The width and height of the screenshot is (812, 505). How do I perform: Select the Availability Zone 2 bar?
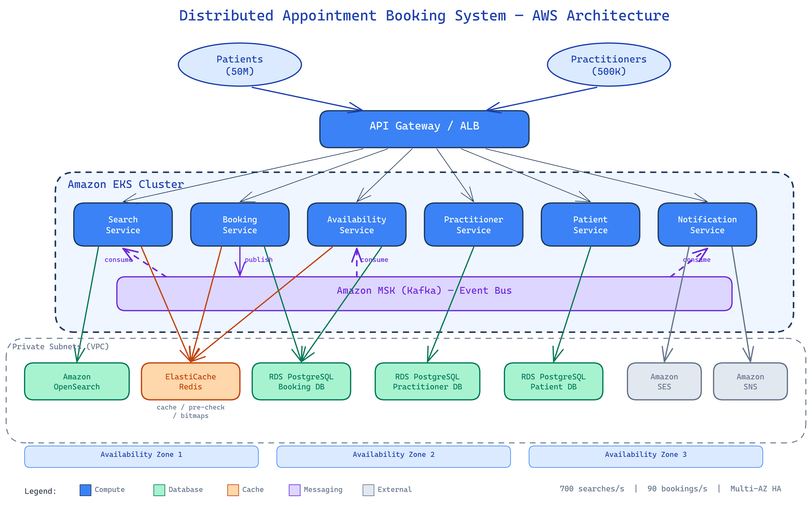[394, 457]
